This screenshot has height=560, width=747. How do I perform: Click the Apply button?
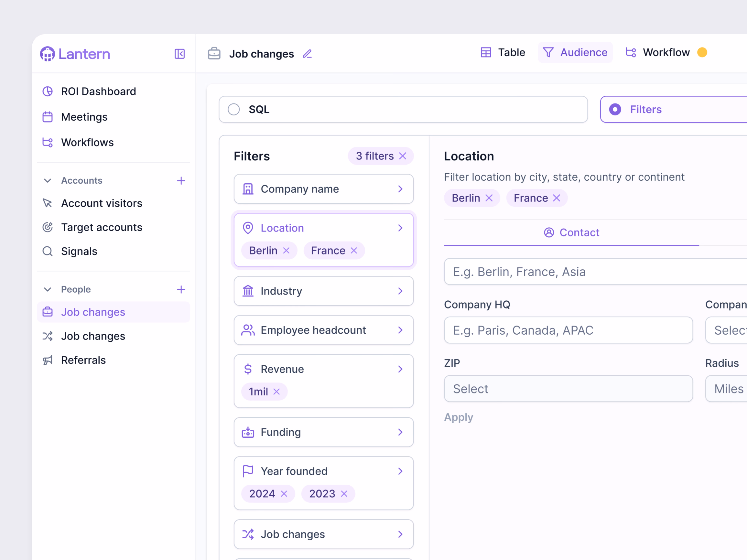click(458, 417)
